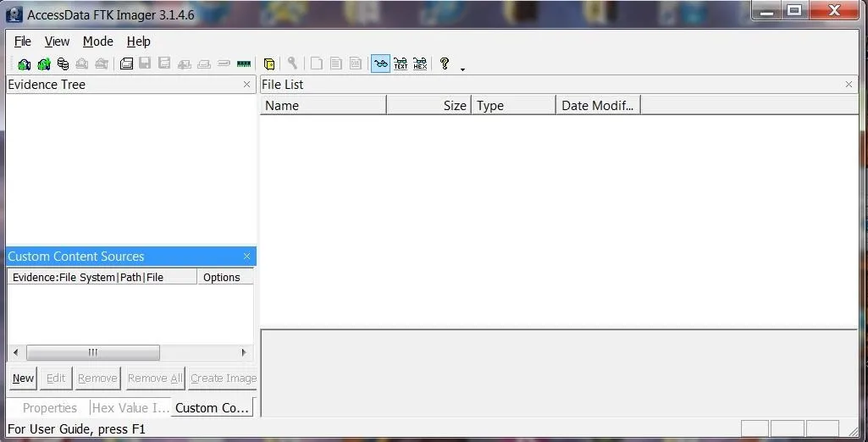Minimize the FTK Imager window
868x442 pixels.
click(x=767, y=10)
